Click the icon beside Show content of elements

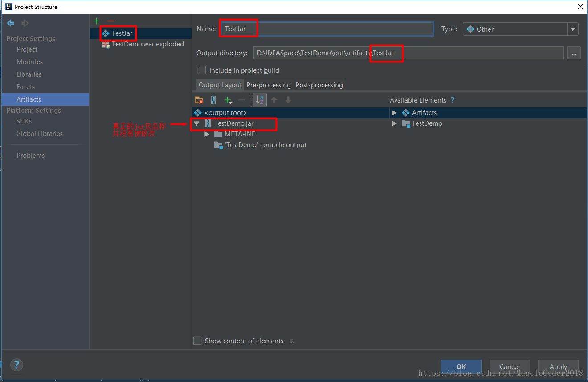(291, 341)
